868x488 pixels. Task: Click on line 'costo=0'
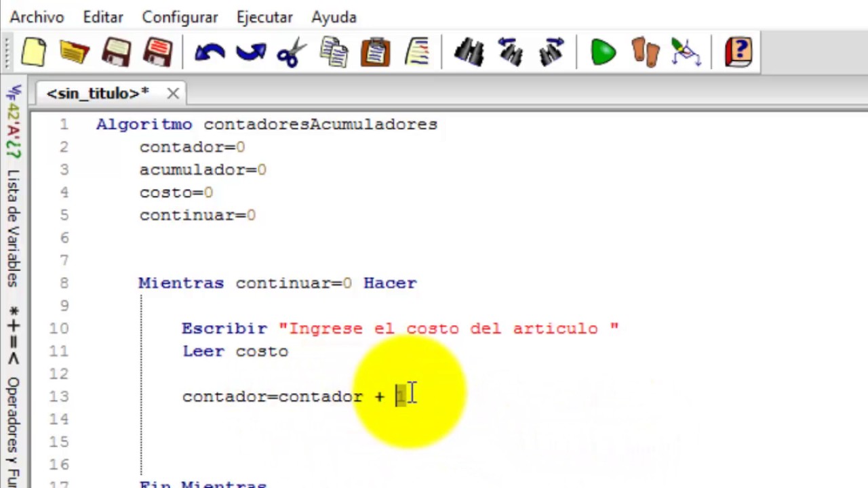(176, 192)
